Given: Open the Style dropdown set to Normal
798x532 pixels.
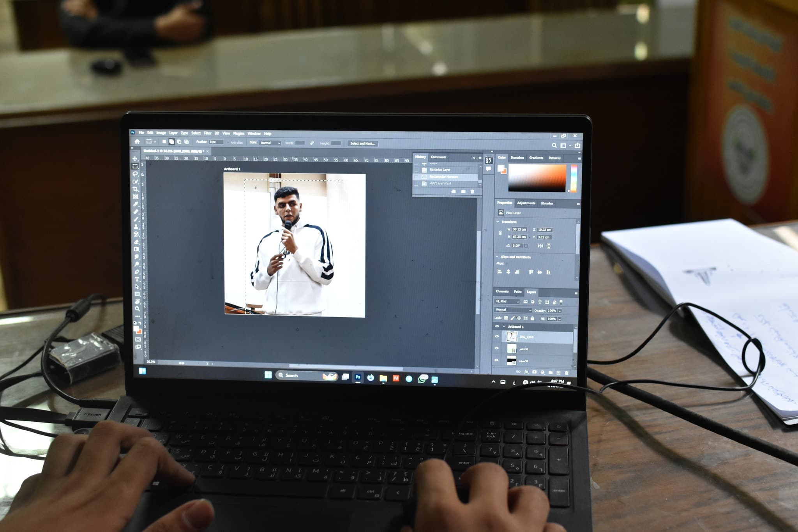Looking at the screenshot, I should (x=270, y=143).
